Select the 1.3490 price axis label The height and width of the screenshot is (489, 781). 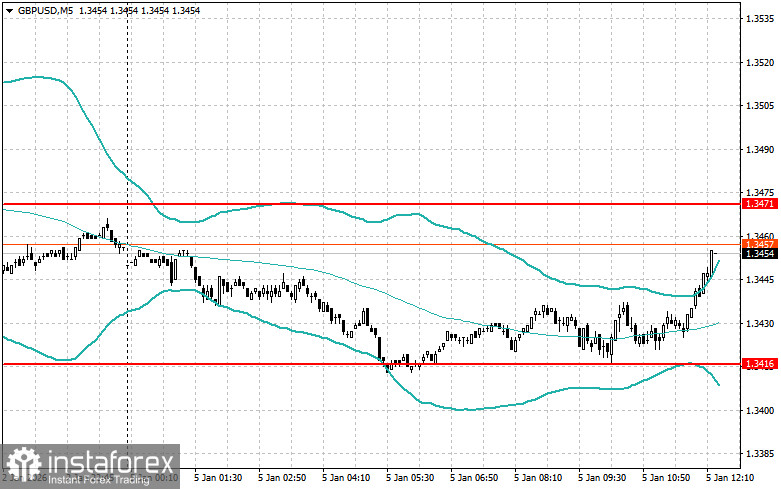click(760, 149)
